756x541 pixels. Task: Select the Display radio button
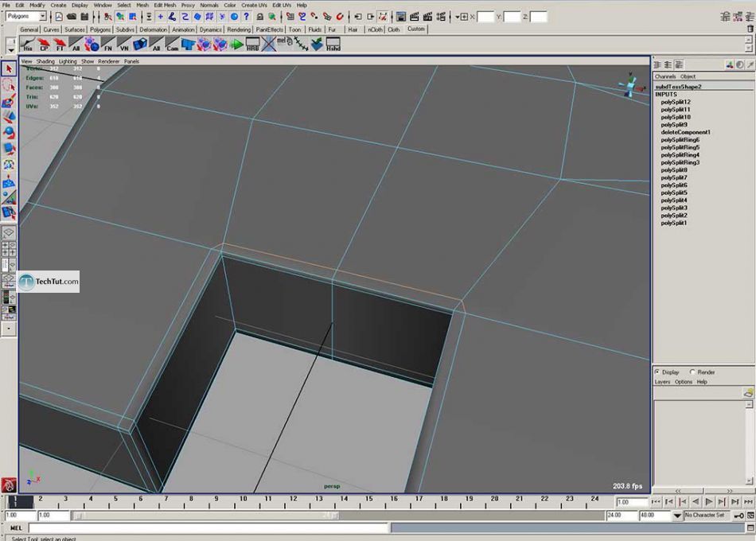point(657,372)
